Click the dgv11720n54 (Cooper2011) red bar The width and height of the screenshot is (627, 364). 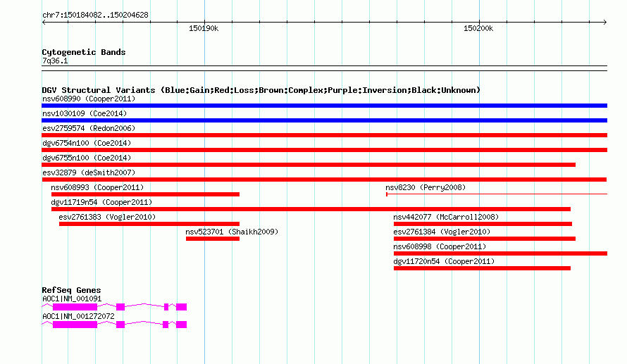coord(482,268)
